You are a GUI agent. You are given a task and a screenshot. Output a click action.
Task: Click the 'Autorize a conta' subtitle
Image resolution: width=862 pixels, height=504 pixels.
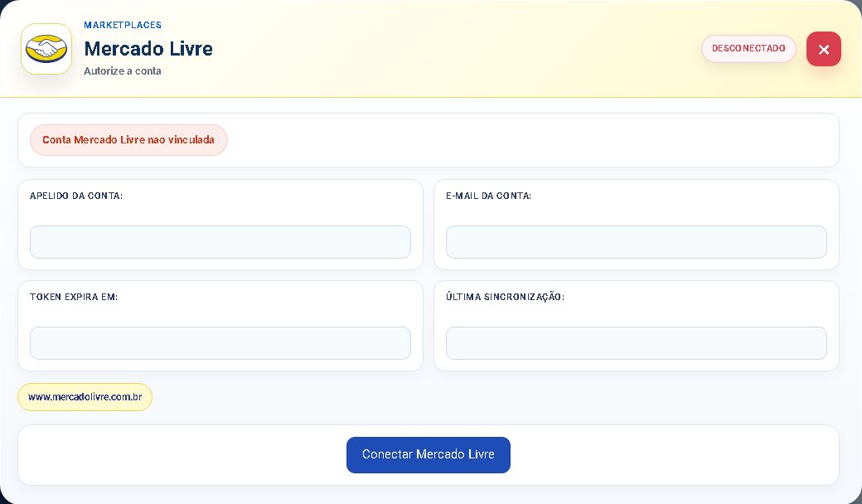(x=123, y=71)
